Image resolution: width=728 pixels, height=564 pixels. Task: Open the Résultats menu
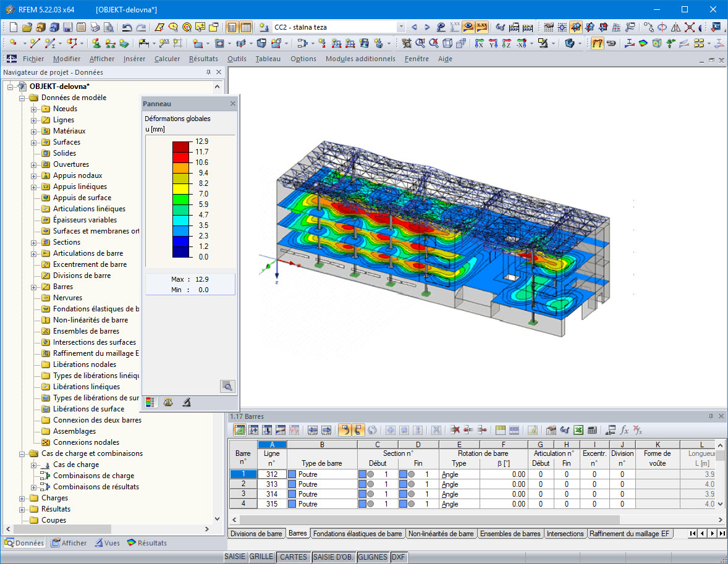tap(203, 59)
